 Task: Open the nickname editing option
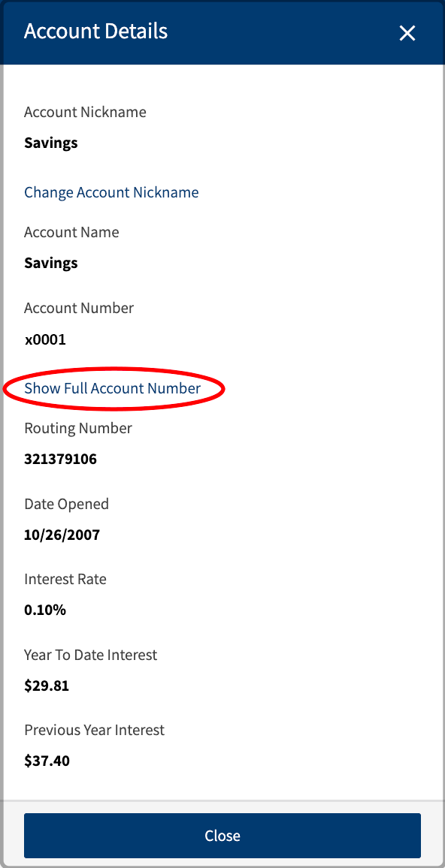(111, 192)
